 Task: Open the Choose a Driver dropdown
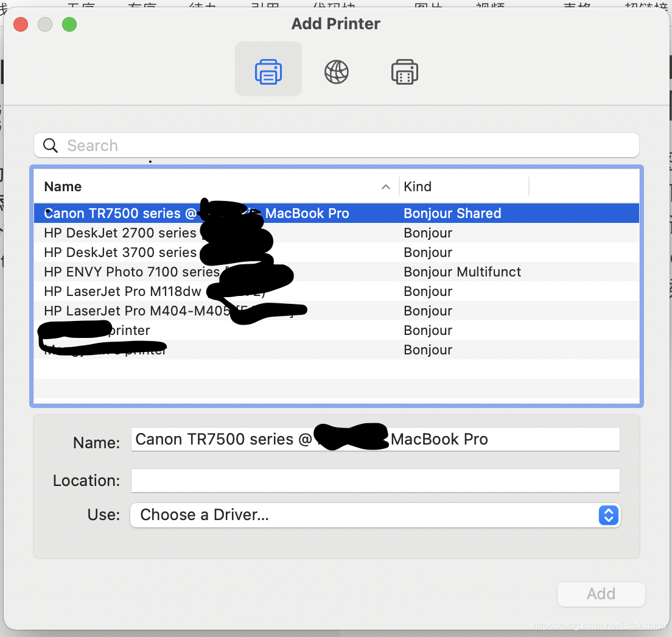[376, 515]
